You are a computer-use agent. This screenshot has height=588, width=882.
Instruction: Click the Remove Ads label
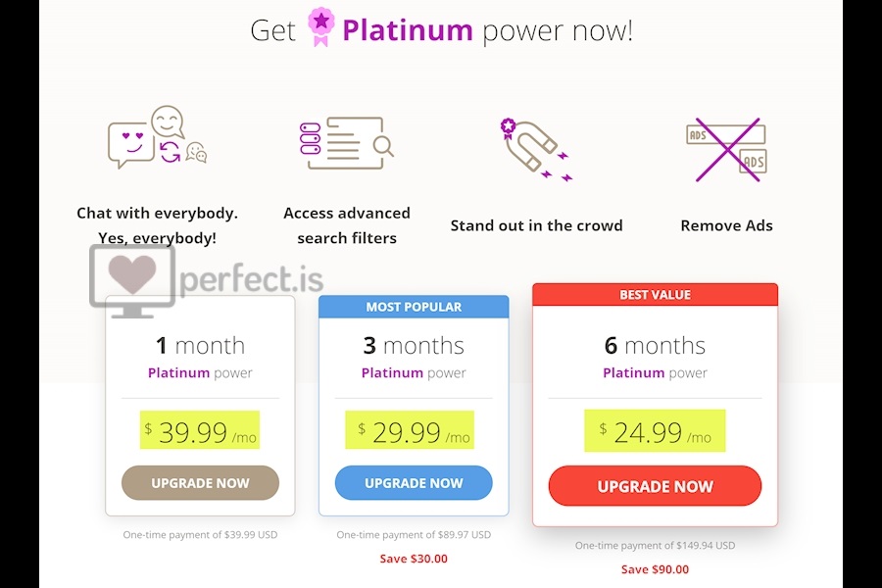tap(726, 225)
